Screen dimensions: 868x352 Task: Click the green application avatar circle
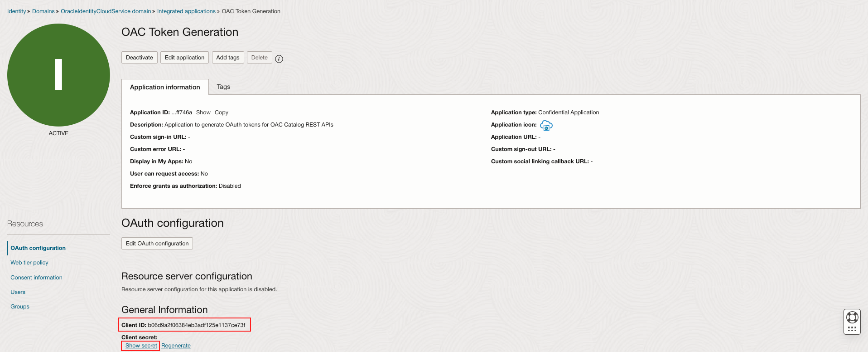pos(58,75)
